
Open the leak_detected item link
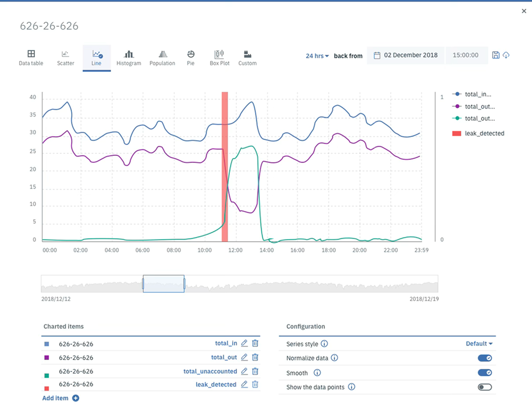point(216,384)
